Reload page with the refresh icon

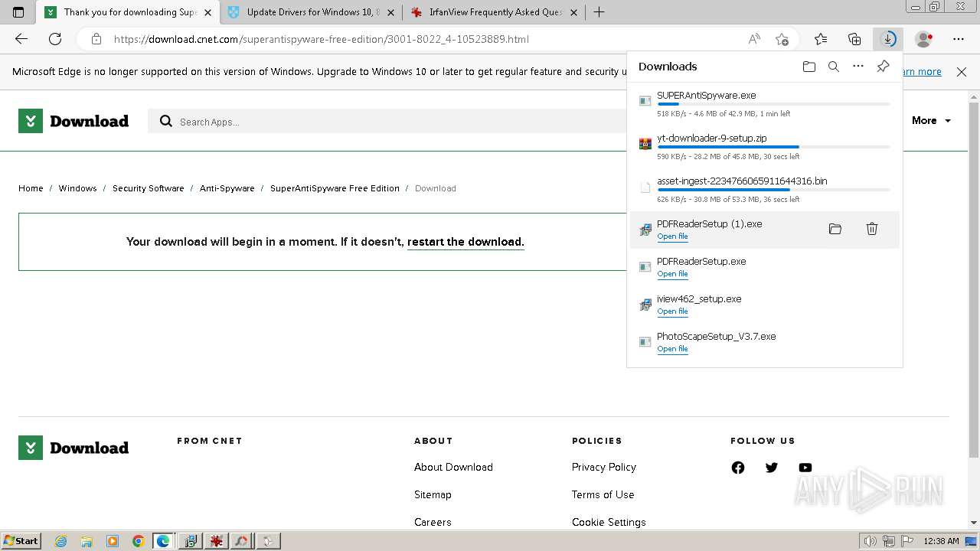point(55,39)
